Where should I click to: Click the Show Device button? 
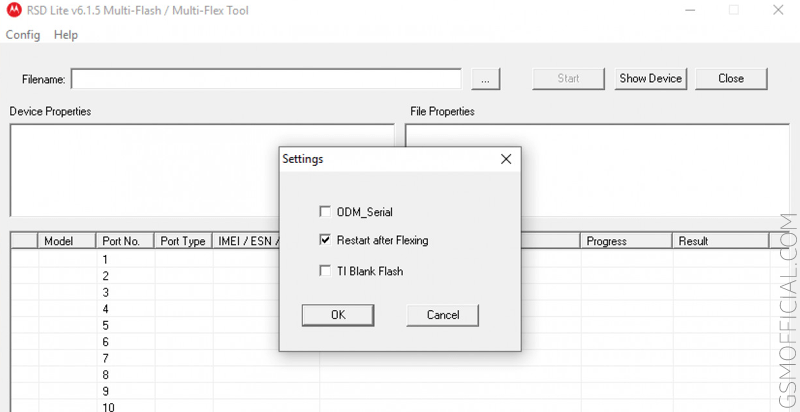651,79
